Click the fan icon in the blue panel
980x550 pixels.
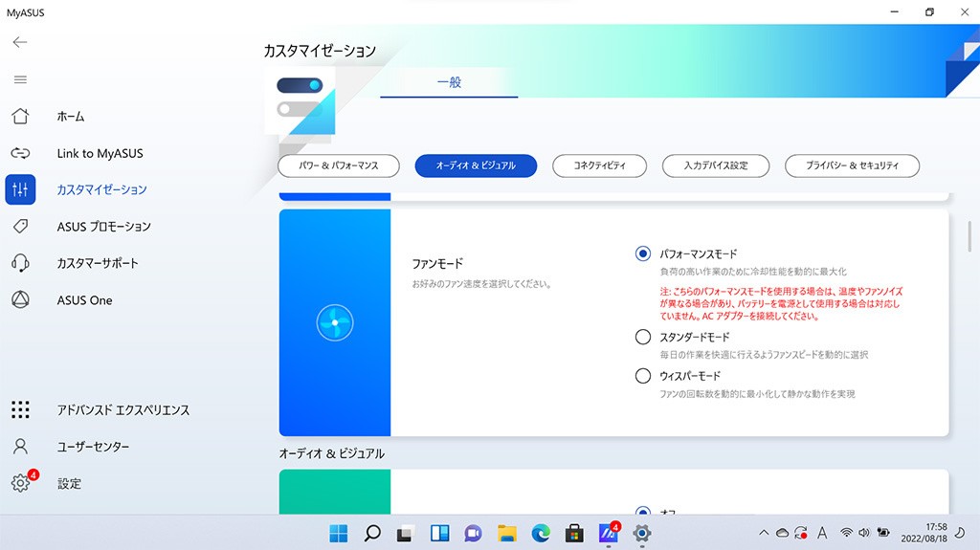click(x=335, y=322)
